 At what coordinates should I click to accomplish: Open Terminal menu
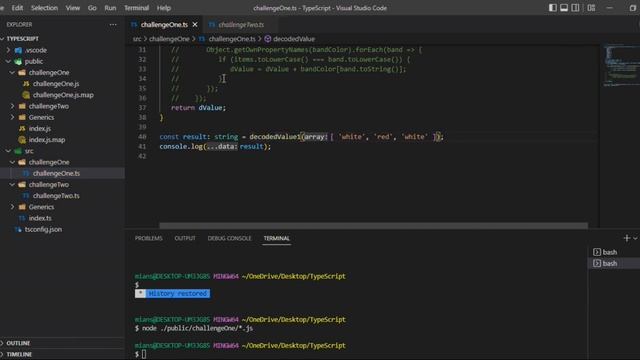(x=136, y=8)
